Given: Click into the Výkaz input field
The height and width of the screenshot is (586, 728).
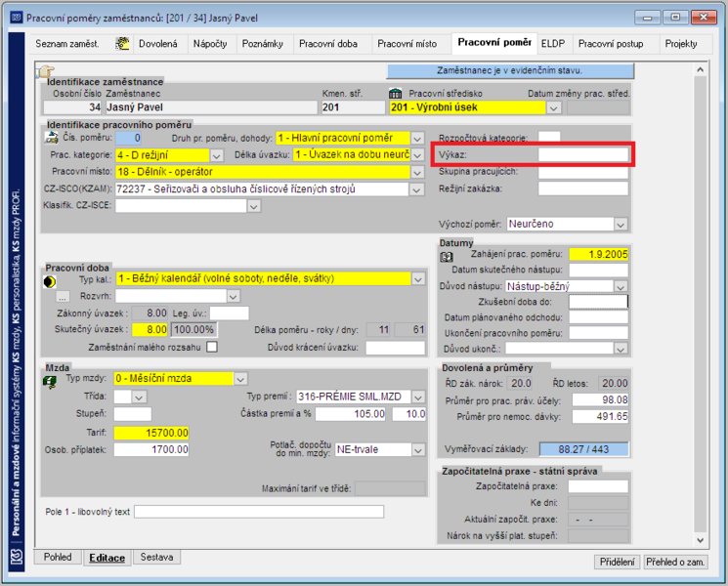Looking at the screenshot, I should [583, 154].
